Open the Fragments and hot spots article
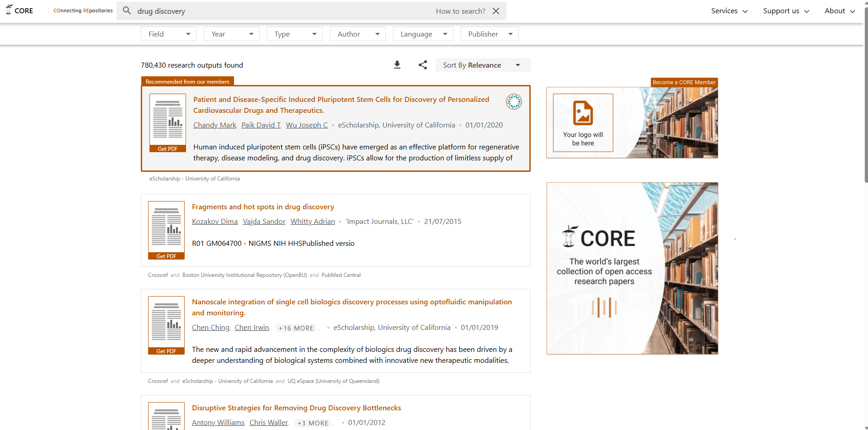Screen dimensions: 868x430 tap(263, 207)
